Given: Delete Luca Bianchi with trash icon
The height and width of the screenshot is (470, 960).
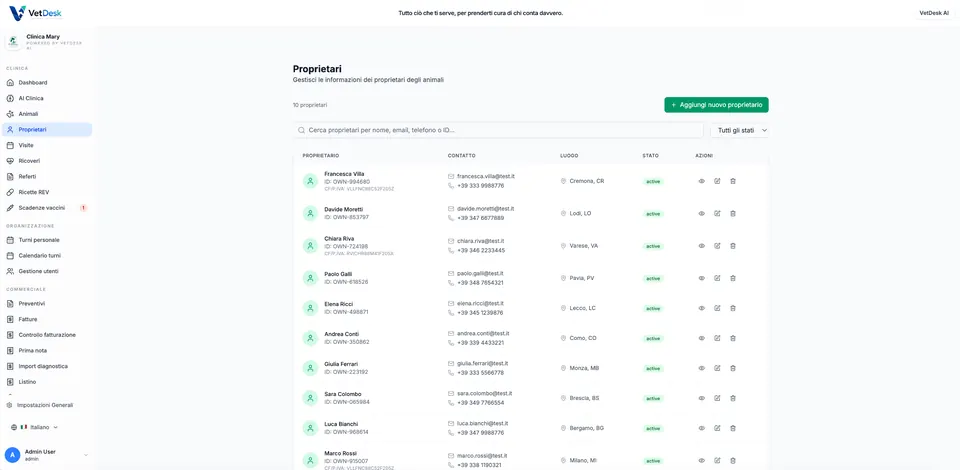Looking at the screenshot, I should click(733, 428).
